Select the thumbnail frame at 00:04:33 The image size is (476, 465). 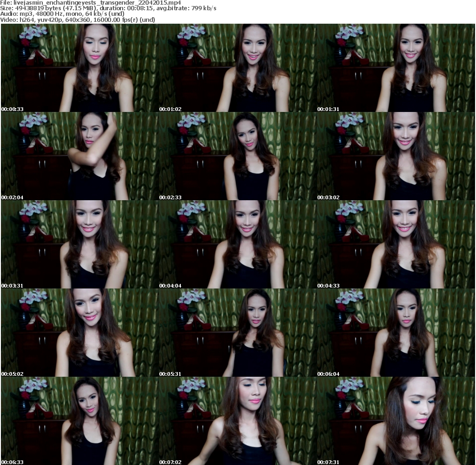click(x=396, y=244)
